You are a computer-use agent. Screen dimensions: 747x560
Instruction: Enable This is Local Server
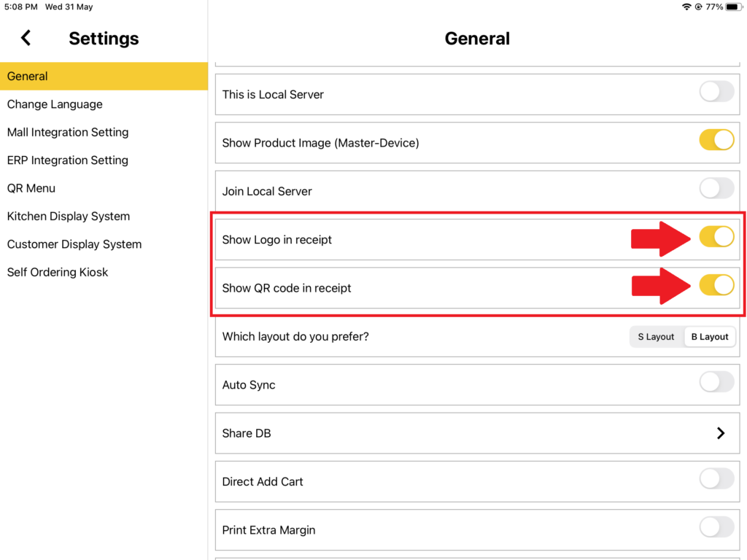(x=716, y=92)
